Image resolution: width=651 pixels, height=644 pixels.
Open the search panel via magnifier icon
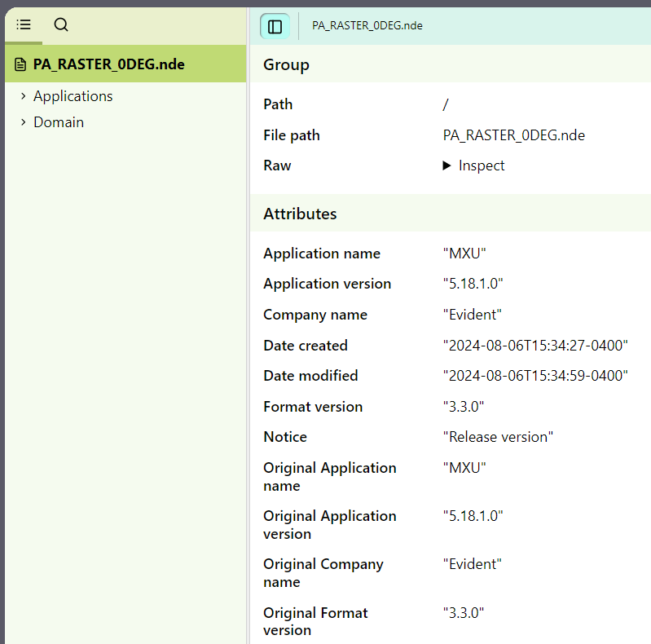click(61, 25)
